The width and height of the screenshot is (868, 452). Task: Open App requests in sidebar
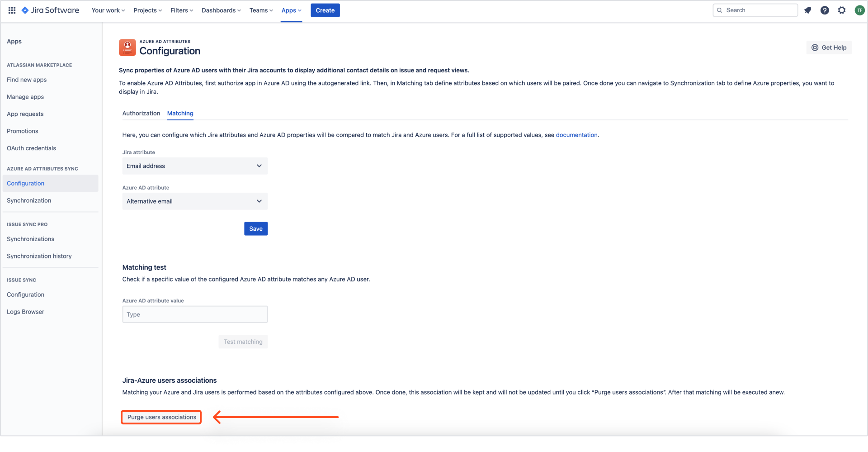(25, 114)
